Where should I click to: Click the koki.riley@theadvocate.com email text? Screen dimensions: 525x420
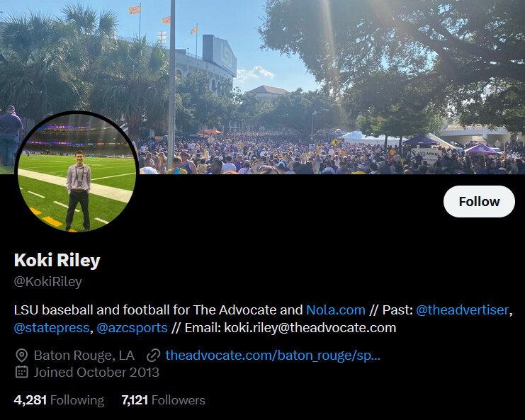pyautogui.click(x=310, y=328)
